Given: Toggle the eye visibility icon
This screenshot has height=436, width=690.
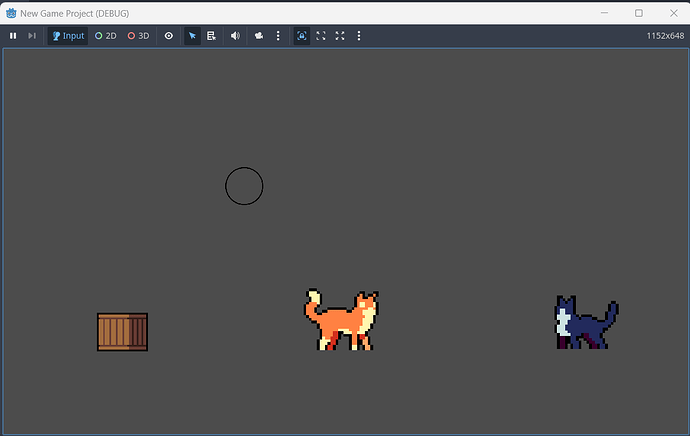Looking at the screenshot, I should 169,36.
